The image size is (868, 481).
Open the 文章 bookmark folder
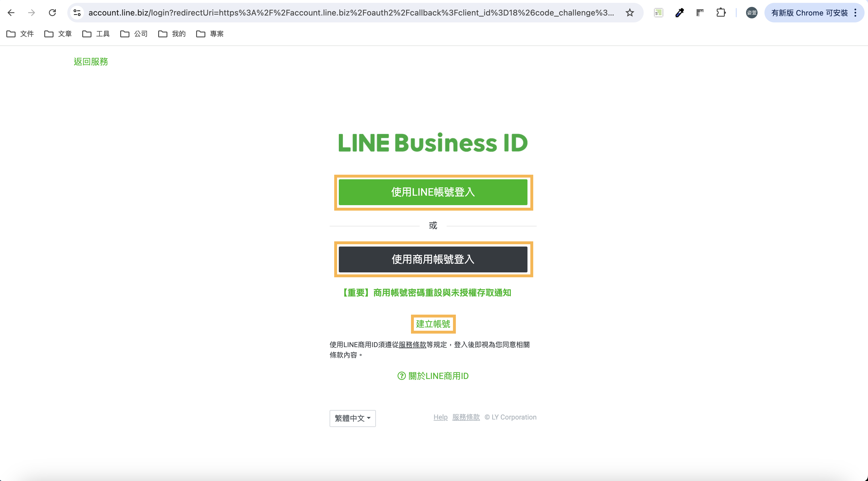click(x=58, y=34)
